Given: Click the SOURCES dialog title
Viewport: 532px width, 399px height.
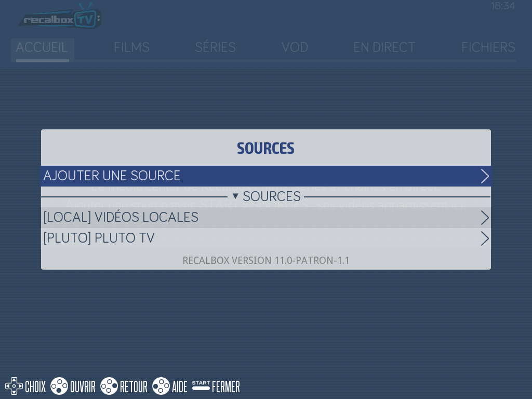Looking at the screenshot, I should pos(265,149).
